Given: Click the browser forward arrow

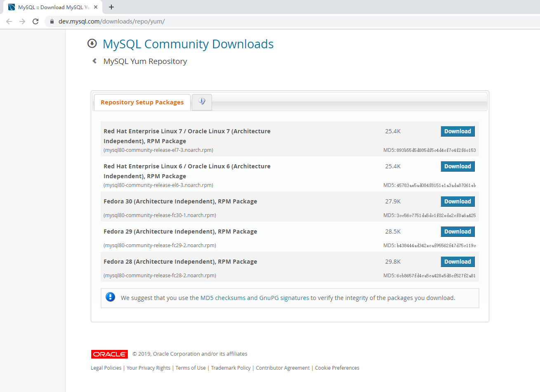Looking at the screenshot, I should click(x=22, y=21).
